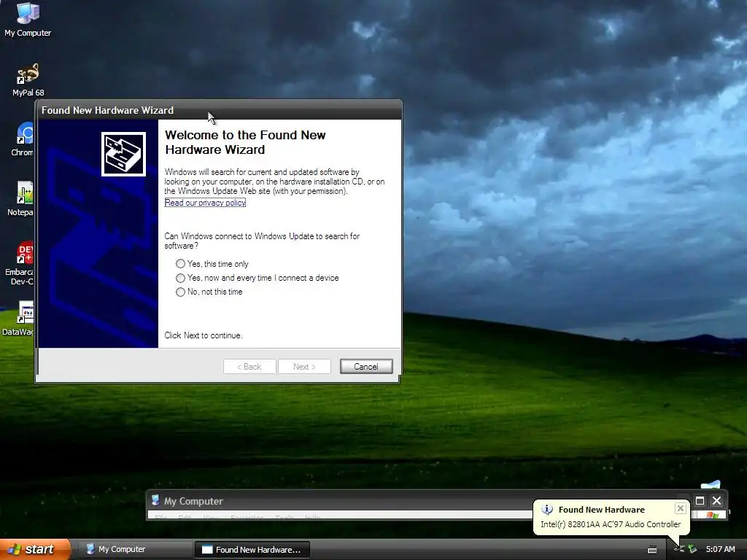The width and height of the screenshot is (747, 560).
Task: Click the disabled Next > button
Action: 304,367
